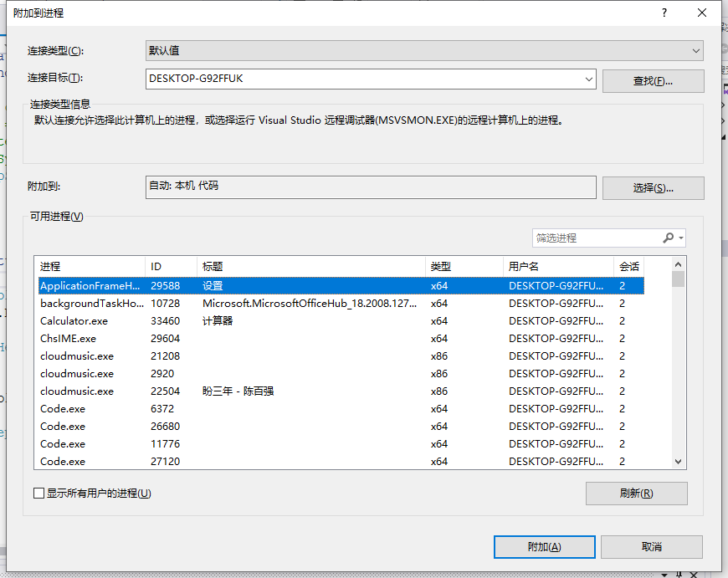Click the search magnifier icon in filter box
The width and height of the screenshot is (728, 578).
click(x=668, y=238)
